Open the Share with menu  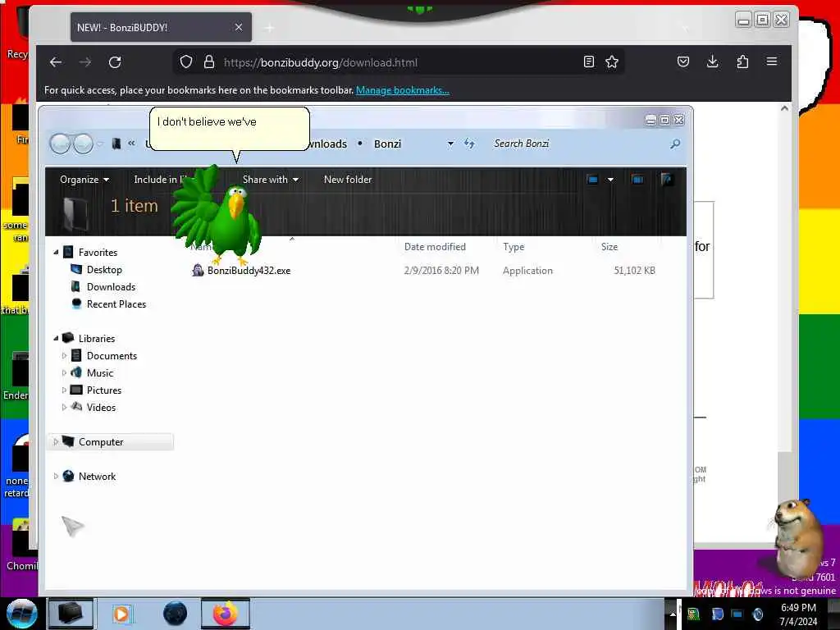(x=271, y=180)
